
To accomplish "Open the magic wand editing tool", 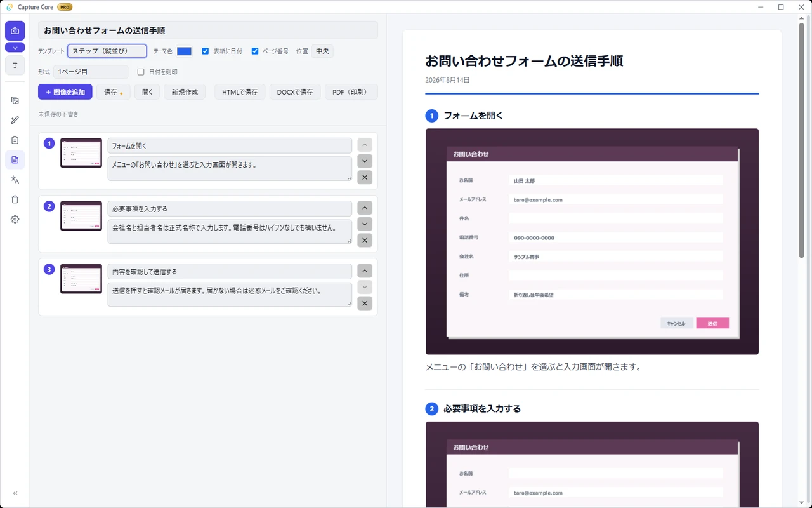I will point(15,120).
